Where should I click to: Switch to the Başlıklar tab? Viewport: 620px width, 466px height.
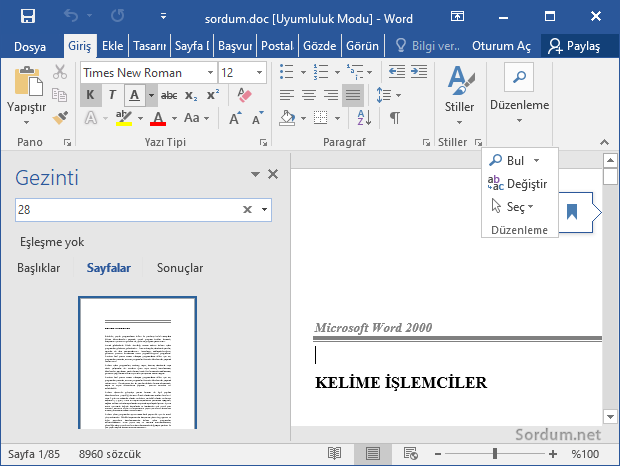click(x=38, y=268)
